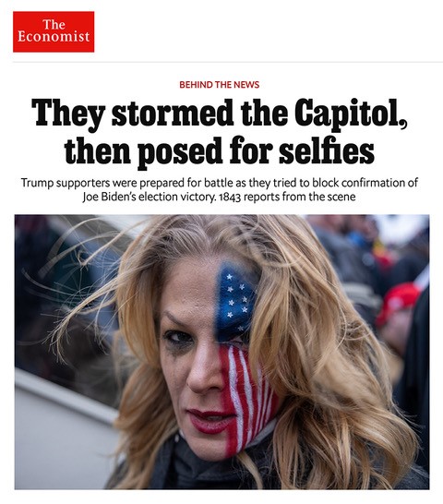Click the word "Economist" in the logo
Screen dimensions: 443x504
point(54,36)
